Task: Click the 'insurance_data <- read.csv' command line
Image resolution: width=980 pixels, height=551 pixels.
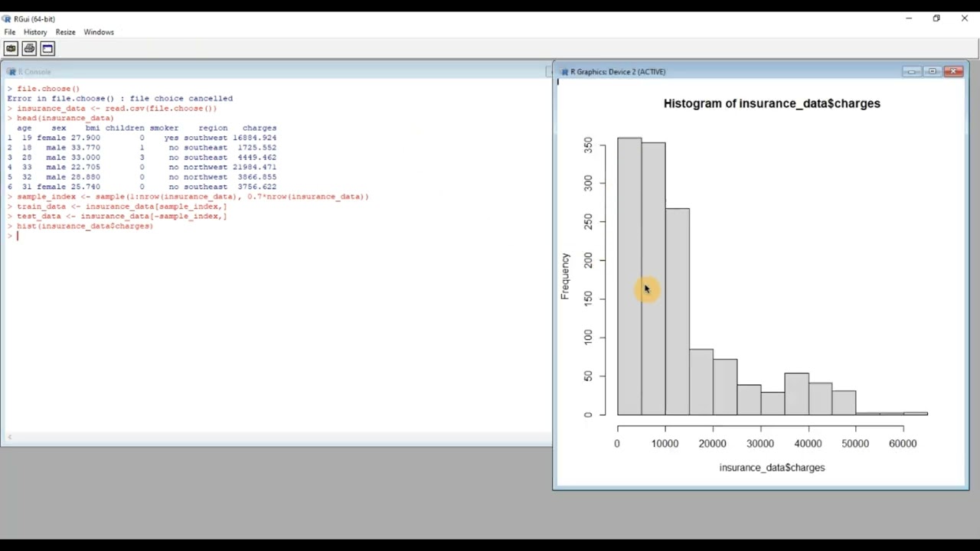Action: point(116,108)
